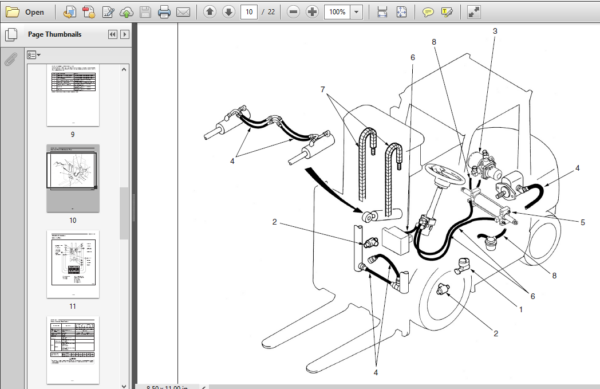This screenshot has width=600, height=389.
Task: Add a sticky note comment
Action: 428,12
